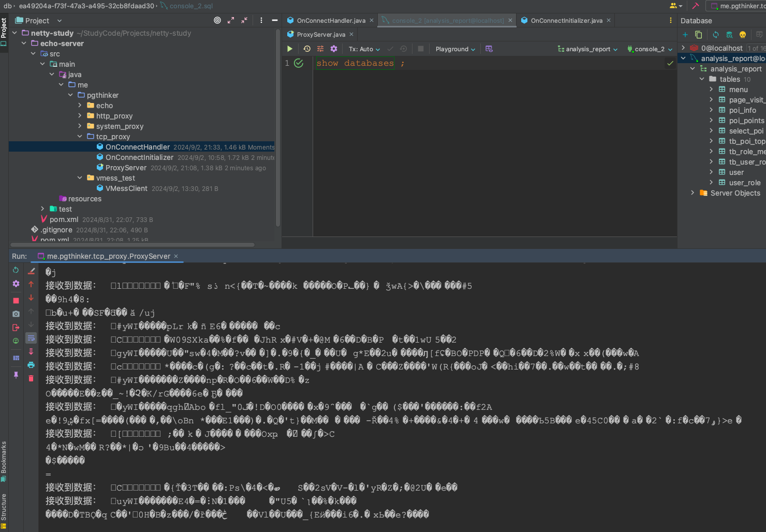
Task: Rerun ProxyServer with the rerun icon
Action: [x=16, y=270]
